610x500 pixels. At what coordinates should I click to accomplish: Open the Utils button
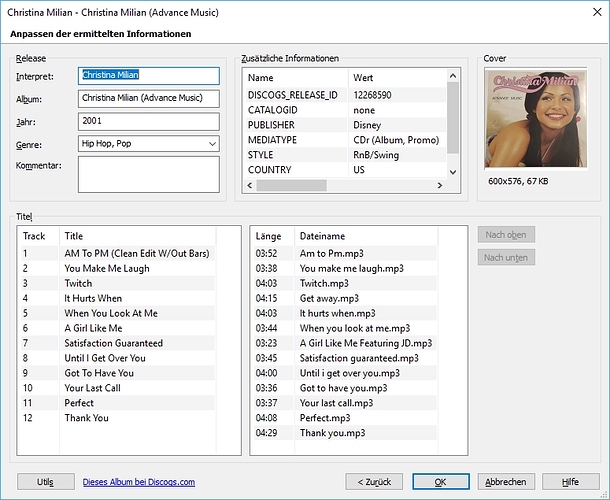pyautogui.click(x=46, y=482)
